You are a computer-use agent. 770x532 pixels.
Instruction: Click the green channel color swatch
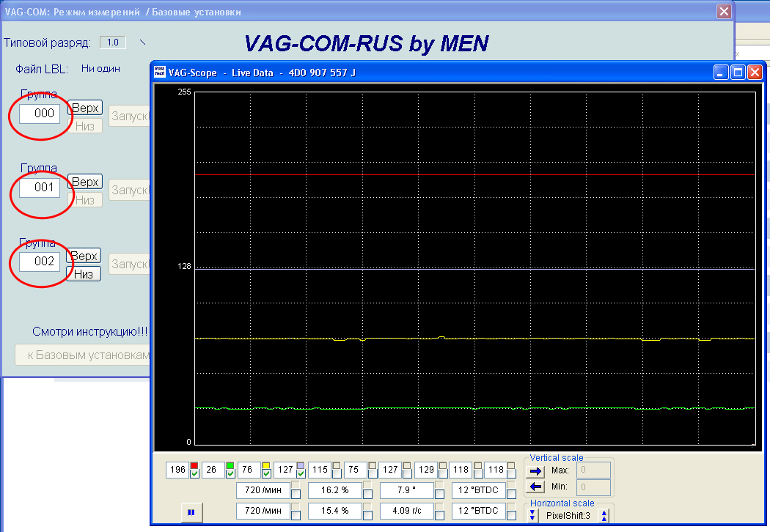point(230,465)
